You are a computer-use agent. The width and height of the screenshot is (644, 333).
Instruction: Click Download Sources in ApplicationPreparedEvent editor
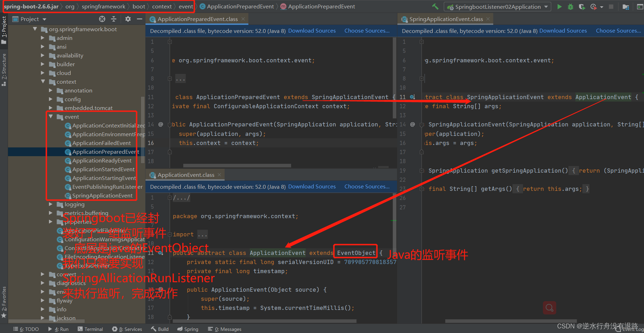pos(312,31)
